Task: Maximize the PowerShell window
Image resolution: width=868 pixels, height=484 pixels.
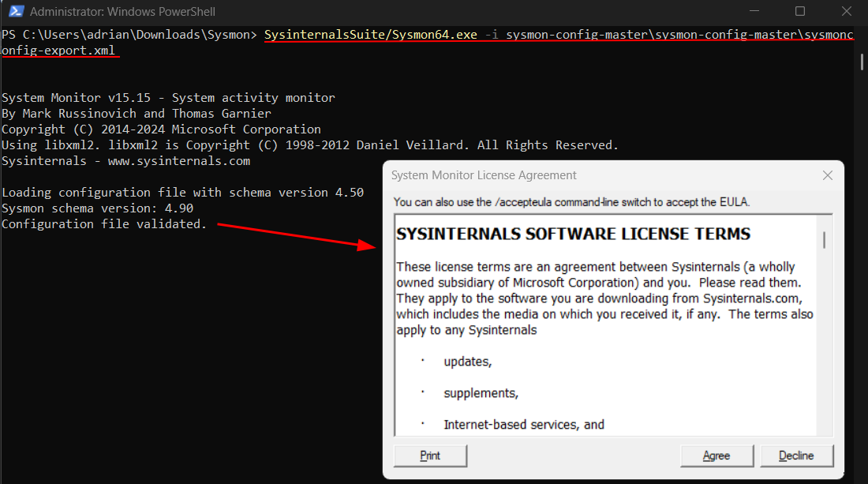Action: (800, 12)
